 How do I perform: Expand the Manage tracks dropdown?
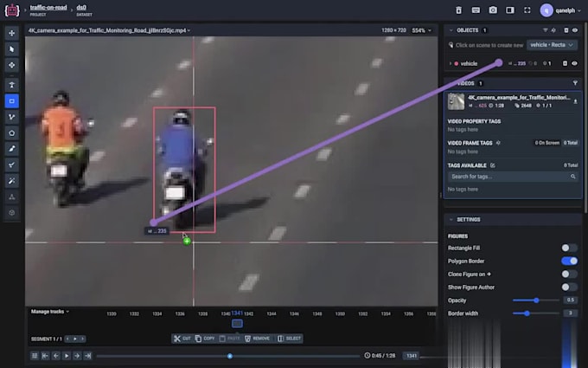50,311
